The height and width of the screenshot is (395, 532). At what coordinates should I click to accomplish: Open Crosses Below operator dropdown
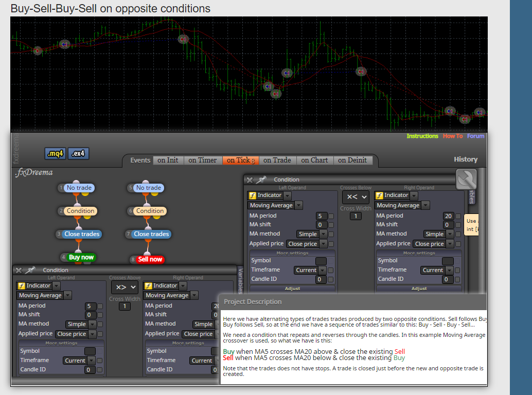(x=356, y=196)
